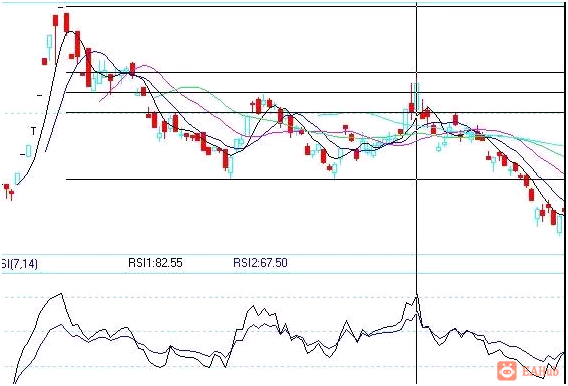
Task: Click the lowest horizontal support line
Action: 315,179
